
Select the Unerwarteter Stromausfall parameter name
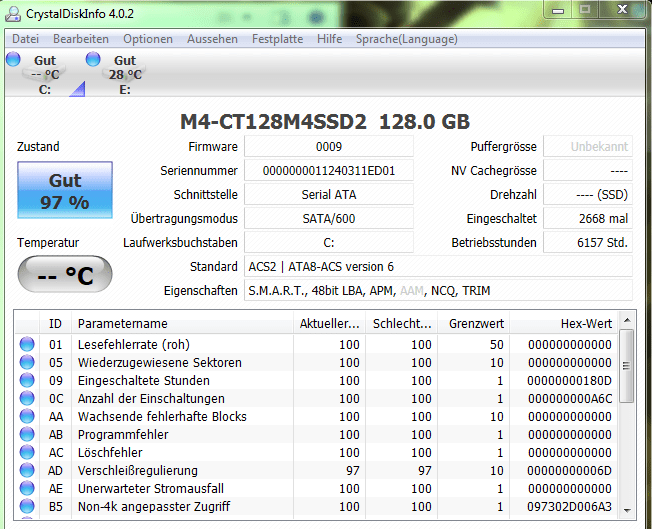[151, 488]
